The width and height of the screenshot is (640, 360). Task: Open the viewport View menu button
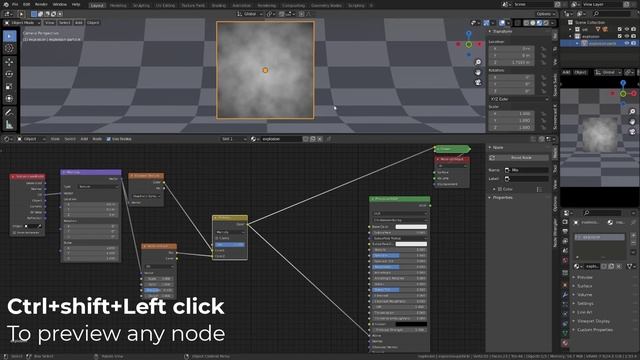[50, 23]
